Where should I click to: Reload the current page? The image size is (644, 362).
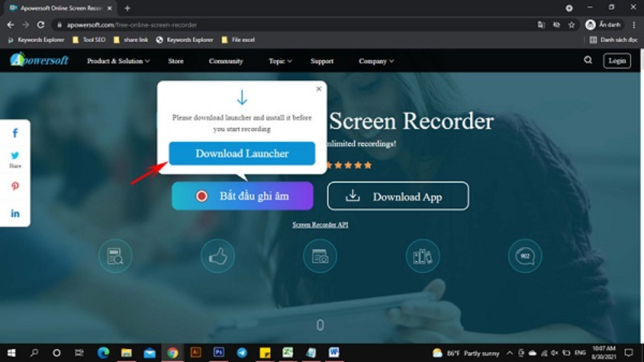tap(41, 25)
